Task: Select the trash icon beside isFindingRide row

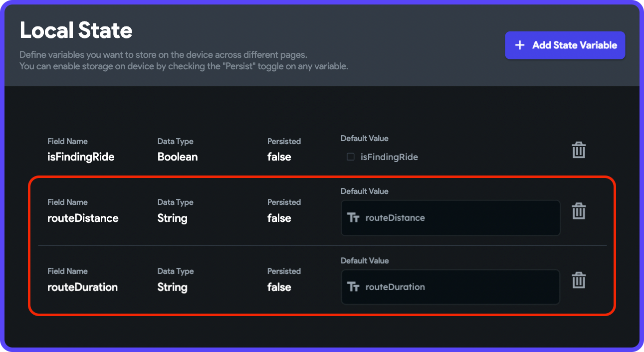Action: pyautogui.click(x=578, y=149)
